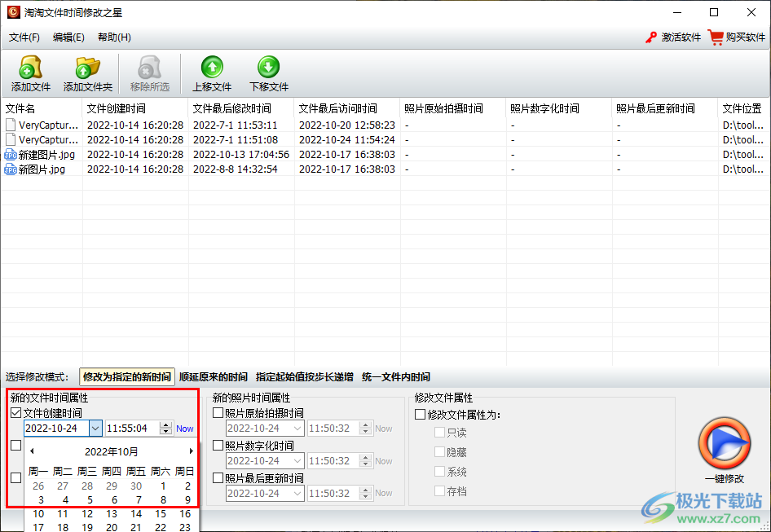Click the creation time spinner arrows
Screen dimensions: 771x532
pos(166,429)
